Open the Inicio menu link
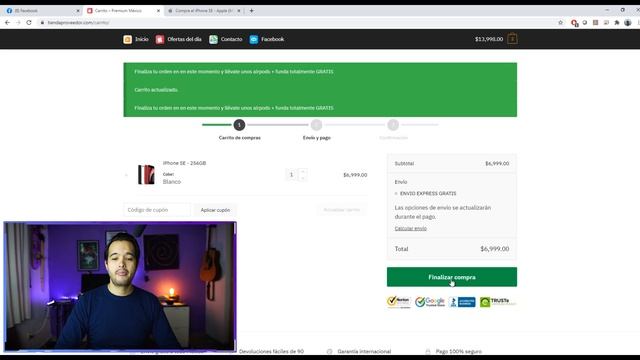The height and width of the screenshot is (360, 640). click(142, 39)
